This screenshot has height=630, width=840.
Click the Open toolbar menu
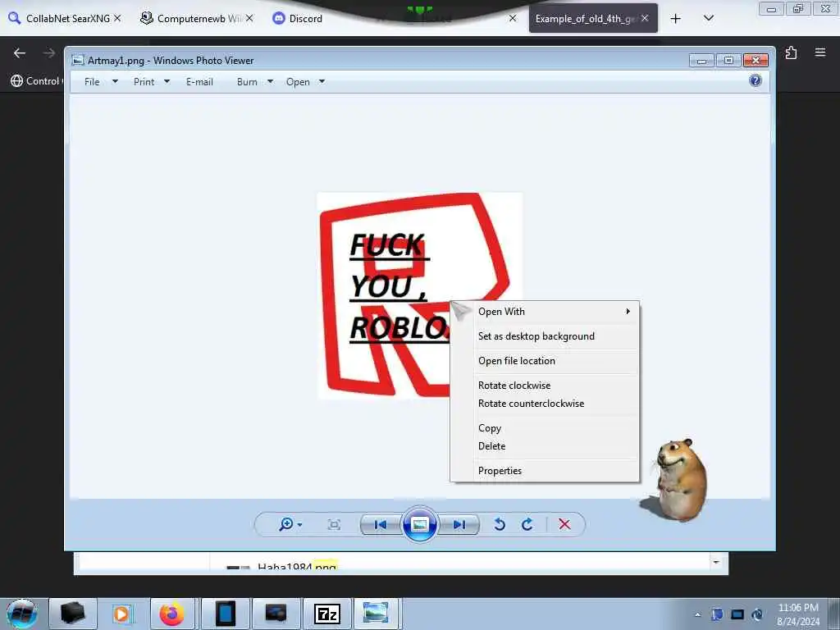tap(298, 81)
